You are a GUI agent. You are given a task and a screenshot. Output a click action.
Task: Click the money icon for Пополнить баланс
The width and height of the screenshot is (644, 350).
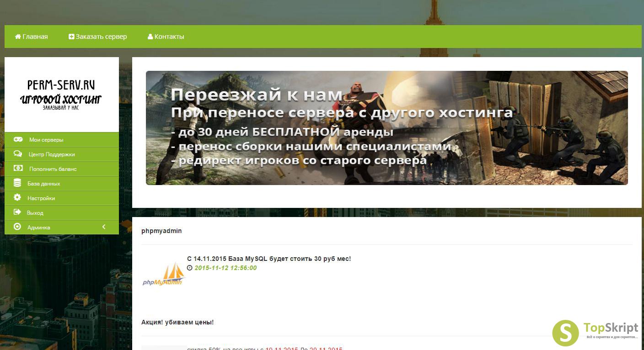pos(18,169)
